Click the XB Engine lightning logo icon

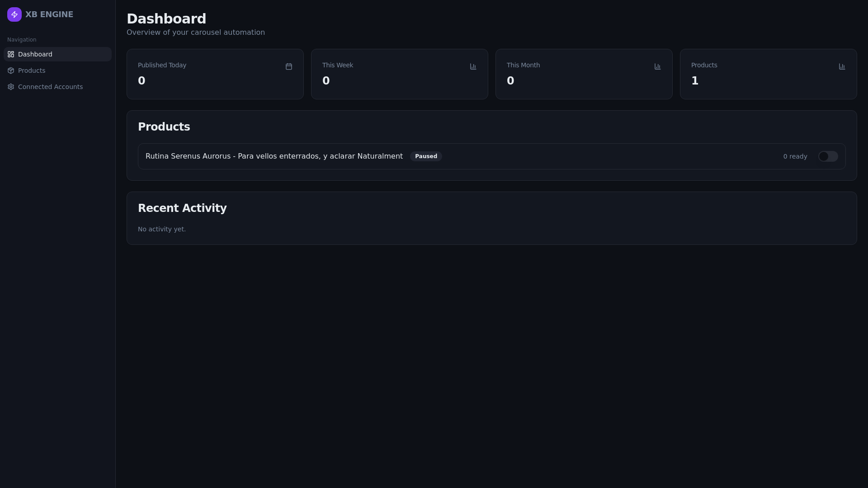(x=14, y=14)
